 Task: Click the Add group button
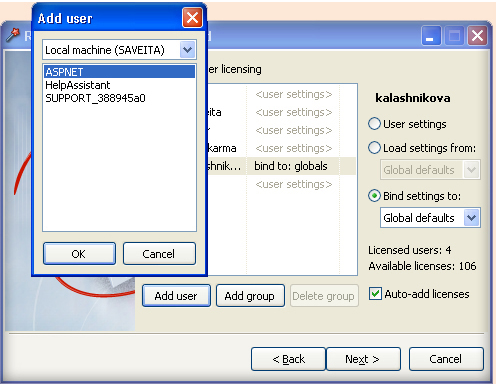(250, 296)
